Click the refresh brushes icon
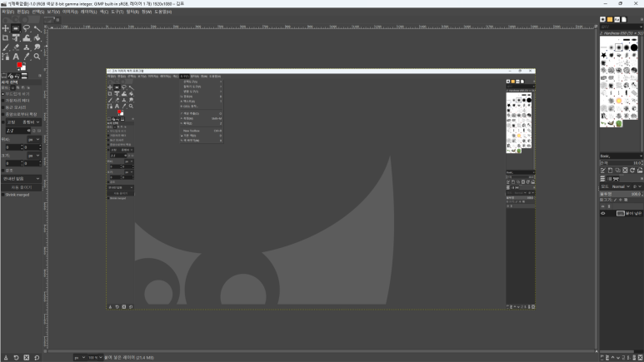 pyautogui.click(x=632, y=171)
